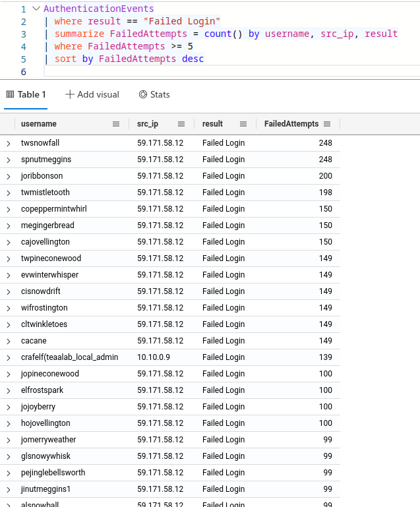Expand the spnutmeggins row
Image resolution: width=420 pixels, height=507 pixels.
9,160
